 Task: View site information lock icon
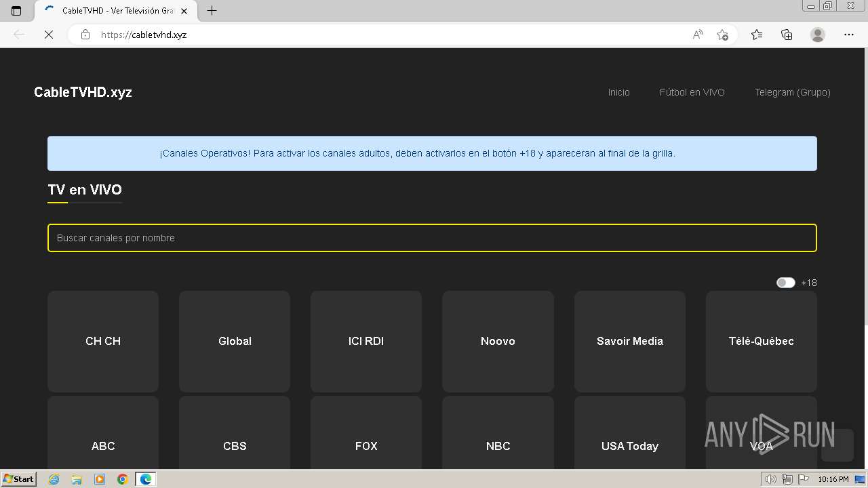click(x=85, y=35)
